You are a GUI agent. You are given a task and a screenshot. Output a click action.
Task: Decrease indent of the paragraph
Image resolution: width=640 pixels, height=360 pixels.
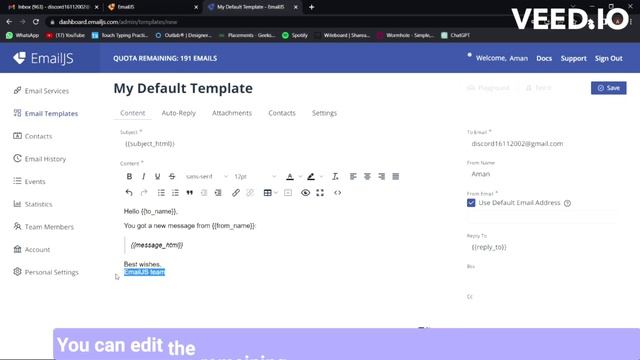click(x=204, y=193)
